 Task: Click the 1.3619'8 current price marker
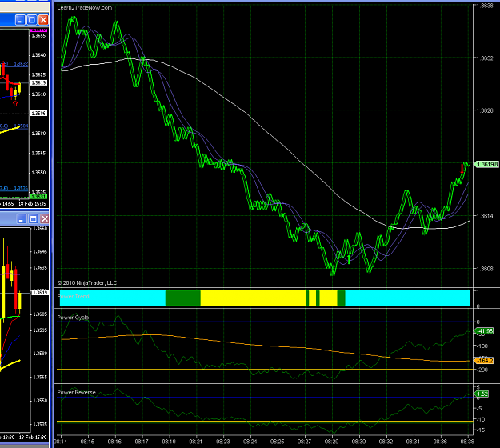tap(486, 164)
